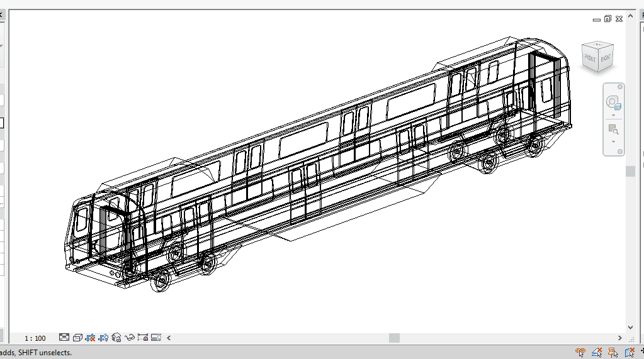Click the horizontal scrollbar thumb
This screenshot has height=359, width=644.
point(394,338)
